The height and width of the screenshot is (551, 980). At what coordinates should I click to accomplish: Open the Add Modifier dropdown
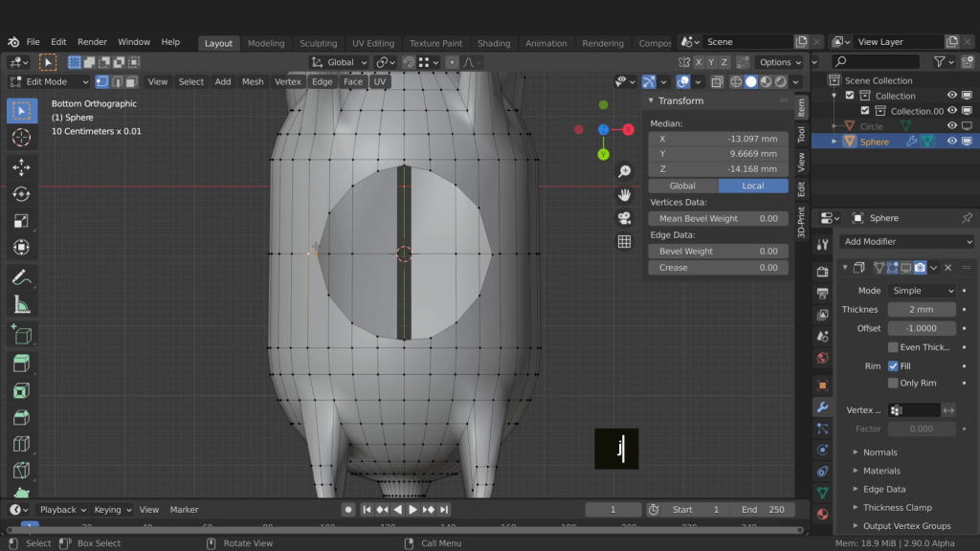907,241
